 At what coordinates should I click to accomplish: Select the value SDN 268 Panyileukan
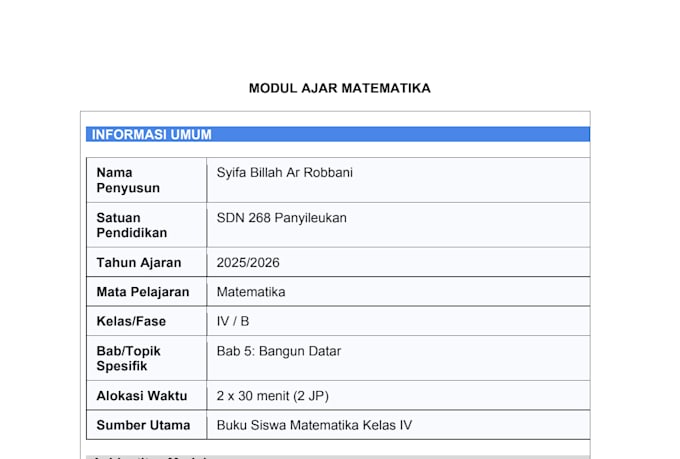tap(281, 218)
